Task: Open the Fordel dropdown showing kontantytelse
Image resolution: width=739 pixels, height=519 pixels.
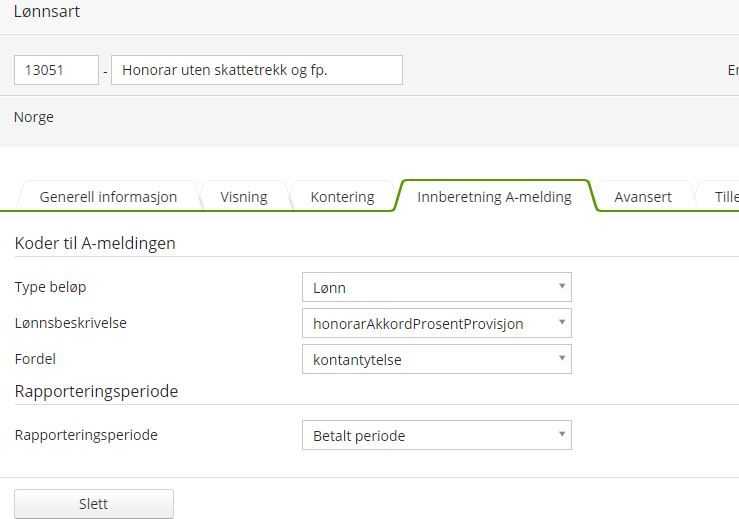Action: [437, 359]
